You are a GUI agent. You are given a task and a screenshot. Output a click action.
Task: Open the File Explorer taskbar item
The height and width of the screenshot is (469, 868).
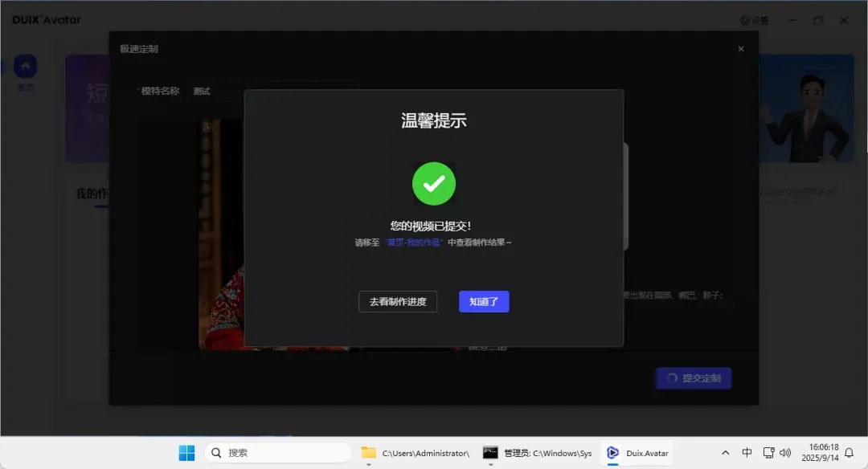[x=416, y=453]
